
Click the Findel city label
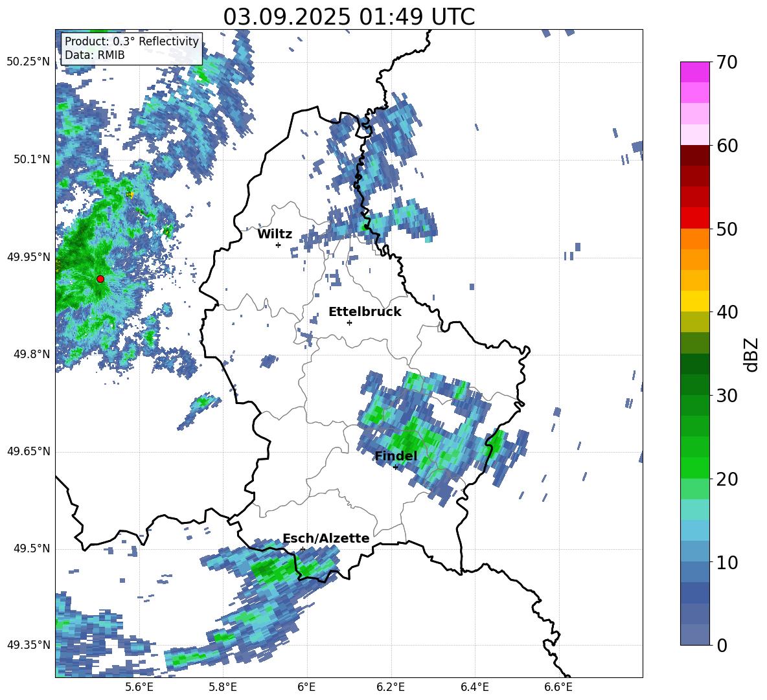coord(396,456)
